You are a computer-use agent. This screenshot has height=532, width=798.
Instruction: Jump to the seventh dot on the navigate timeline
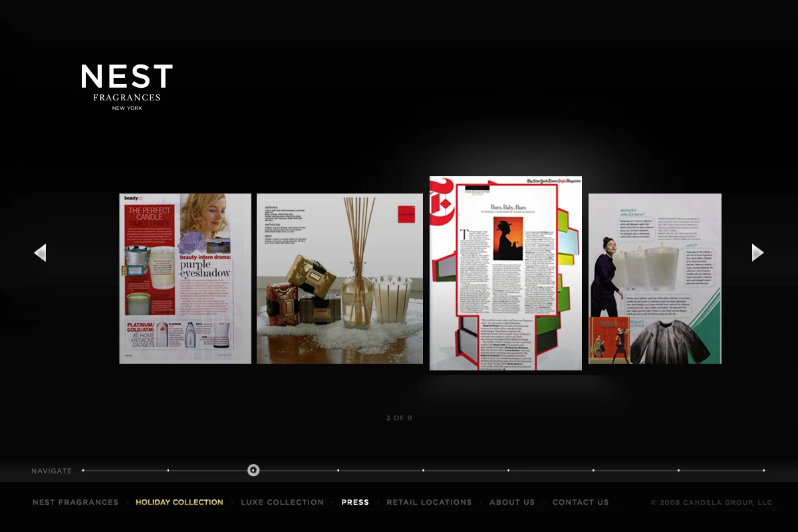[x=594, y=470]
